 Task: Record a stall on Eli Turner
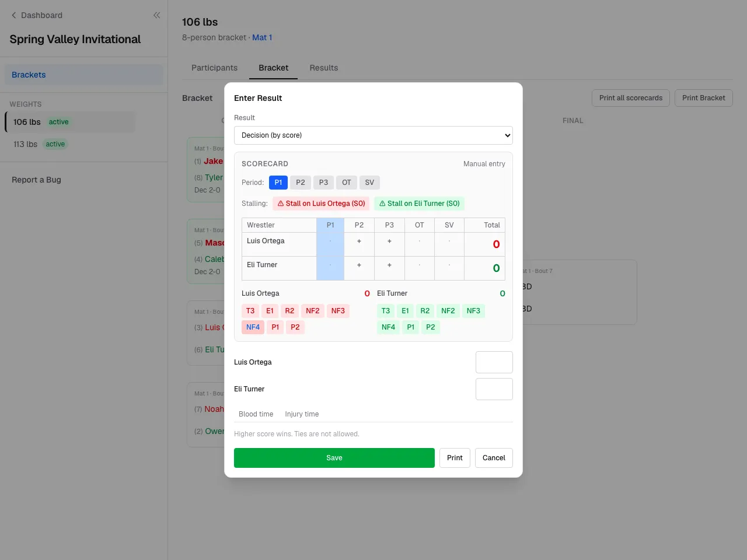[x=419, y=204]
